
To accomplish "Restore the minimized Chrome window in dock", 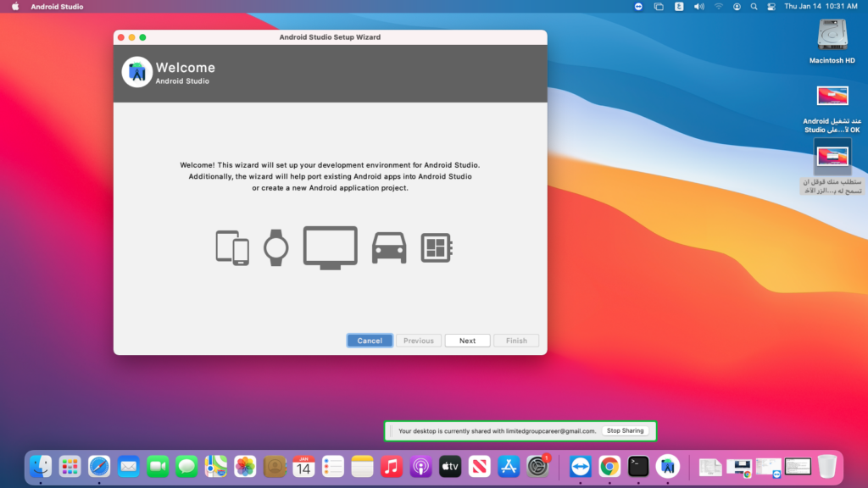I will pos(739,467).
